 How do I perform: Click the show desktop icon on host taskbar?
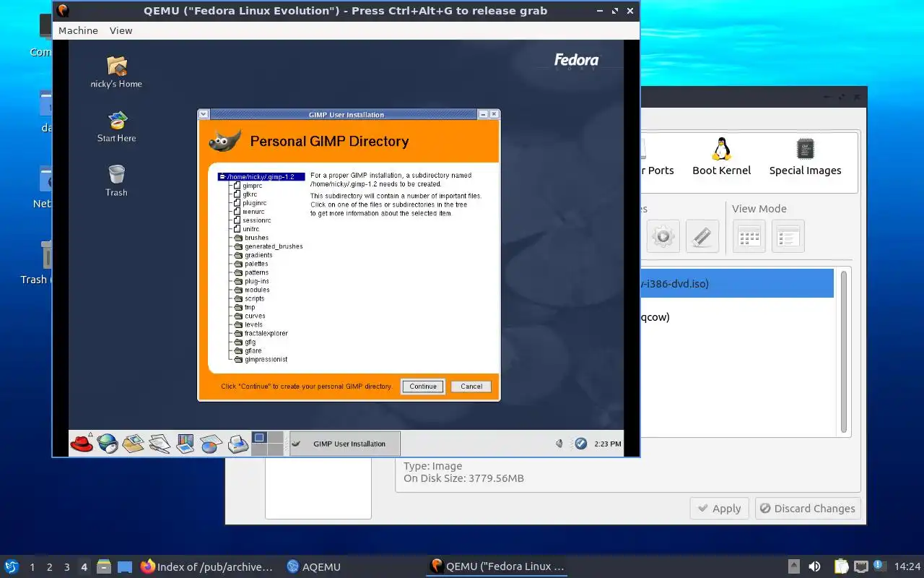click(x=125, y=566)
